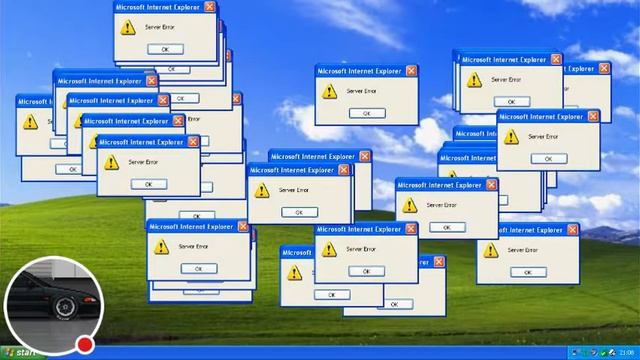The image size is (640, 360).
Task: Close the dialog whose title shows only 'rer'
Action: (x=439, y=262)
